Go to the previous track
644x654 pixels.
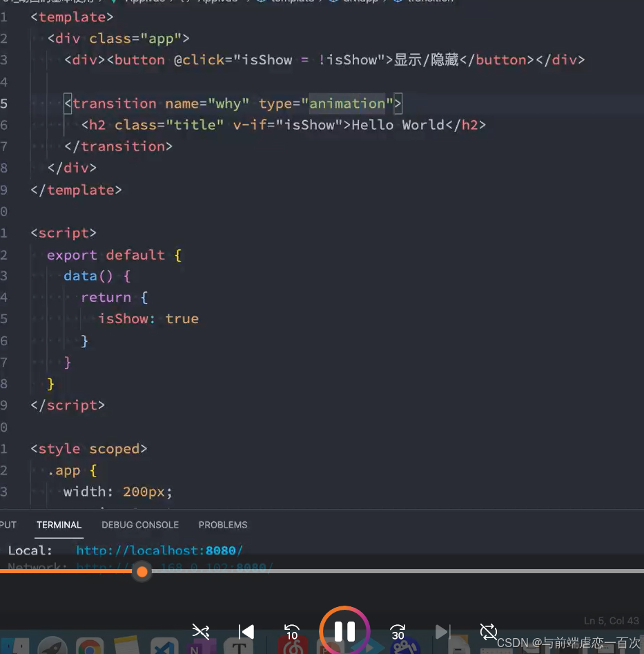246,631
